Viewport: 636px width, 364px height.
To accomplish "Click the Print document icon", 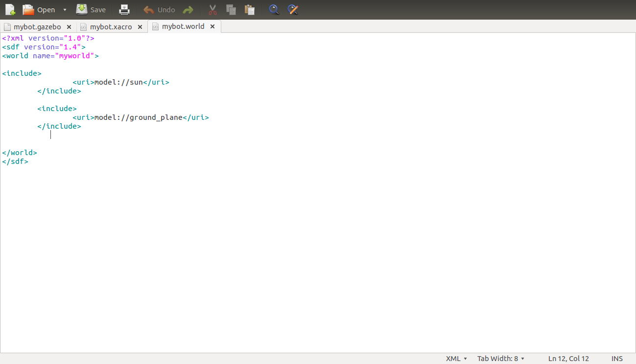I will (x=124, y=9).
